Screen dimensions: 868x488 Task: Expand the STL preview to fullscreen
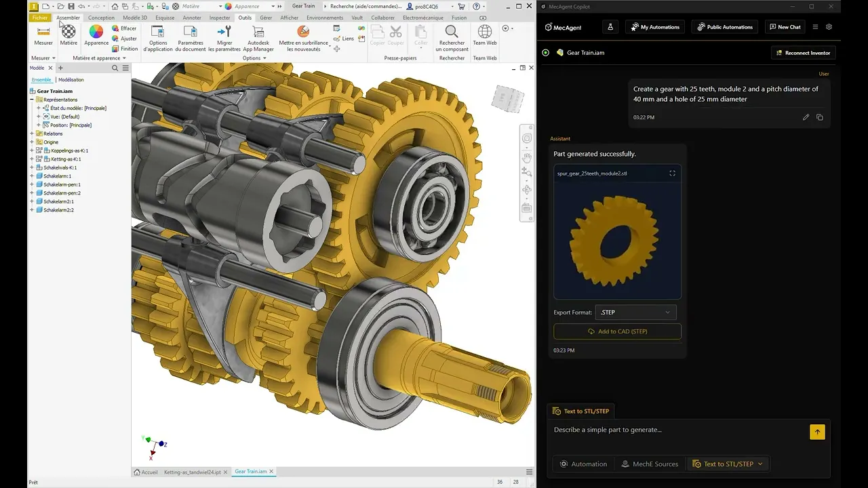click(672, 174)
